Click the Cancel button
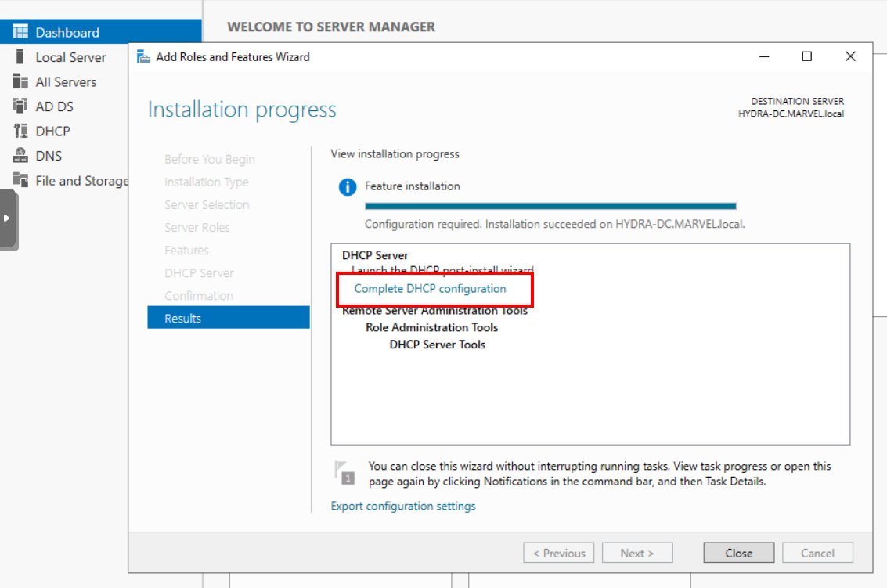Screen dimensions: 887x588 (817, 553)
